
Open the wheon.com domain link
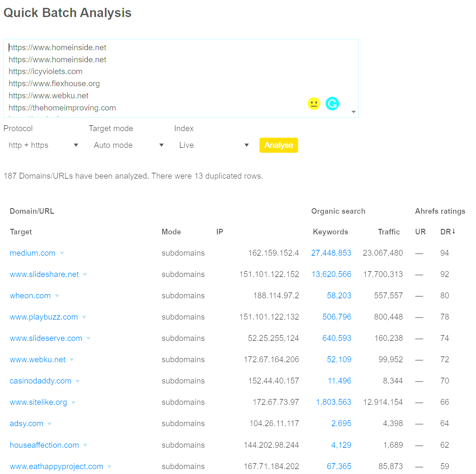30,296
